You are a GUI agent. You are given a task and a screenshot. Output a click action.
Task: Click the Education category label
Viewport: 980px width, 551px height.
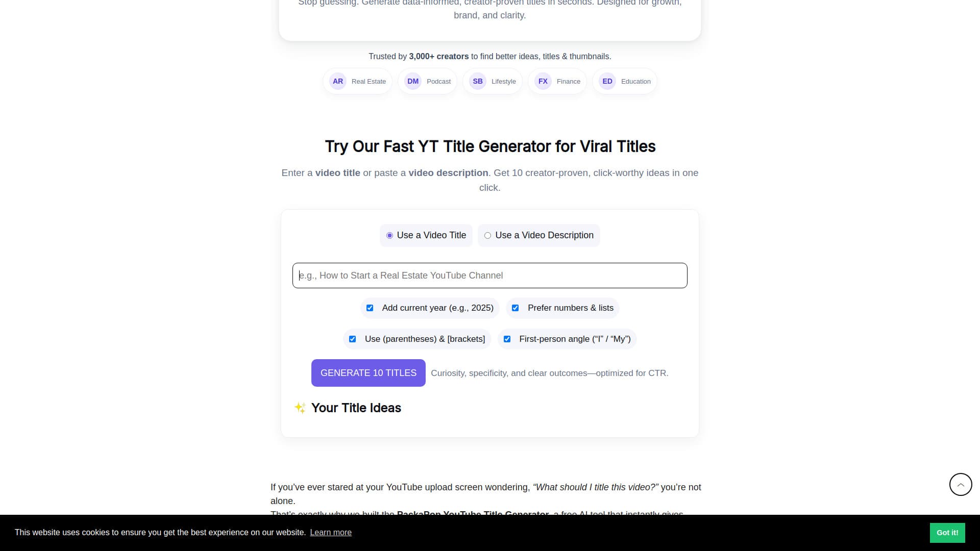click(635, 81)
